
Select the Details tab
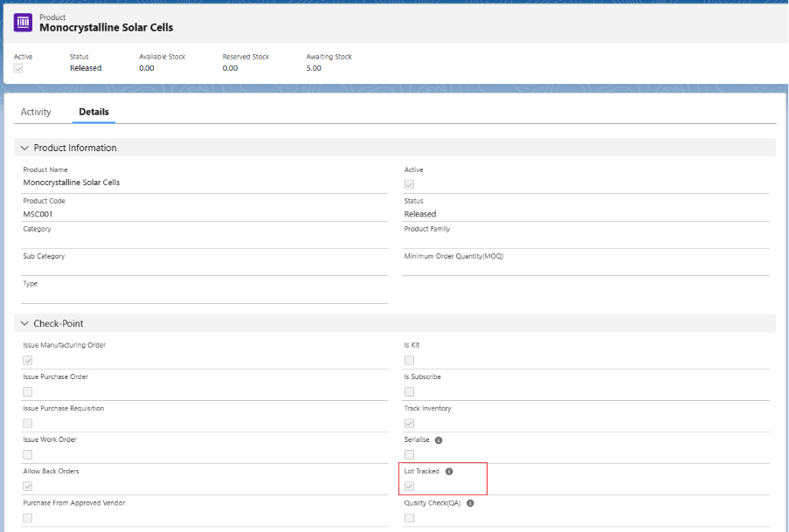pyautogui.click(x=93, y=112)
